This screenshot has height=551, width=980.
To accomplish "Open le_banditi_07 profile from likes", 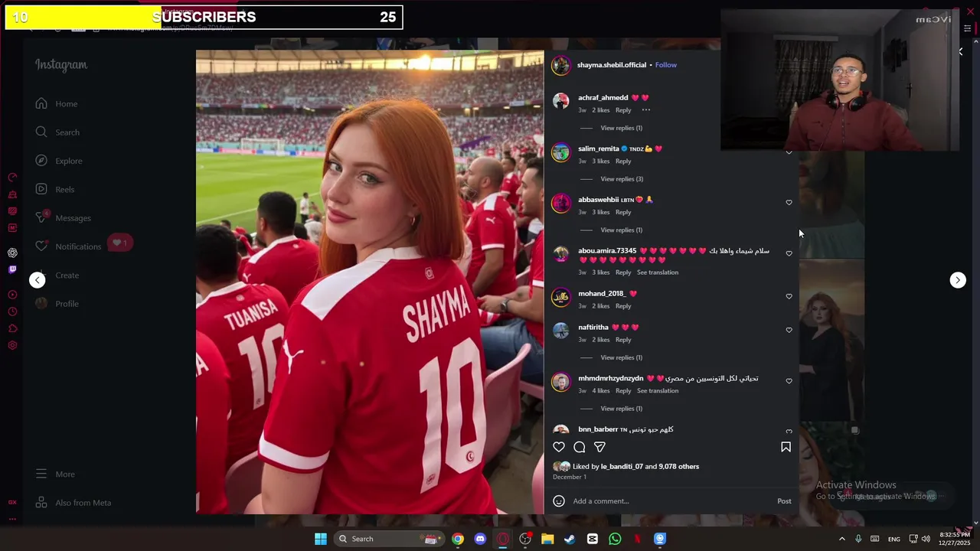I will (x=622, y=466).
